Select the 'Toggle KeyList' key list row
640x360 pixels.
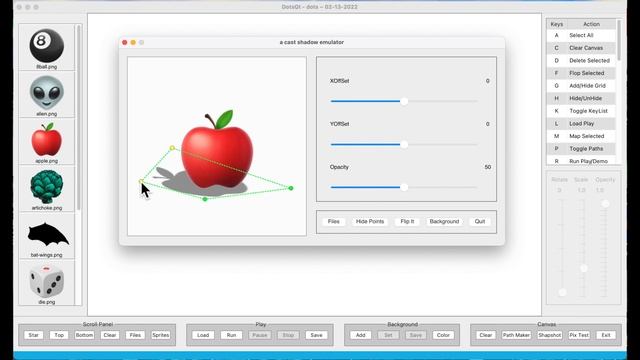click(581, 111)
